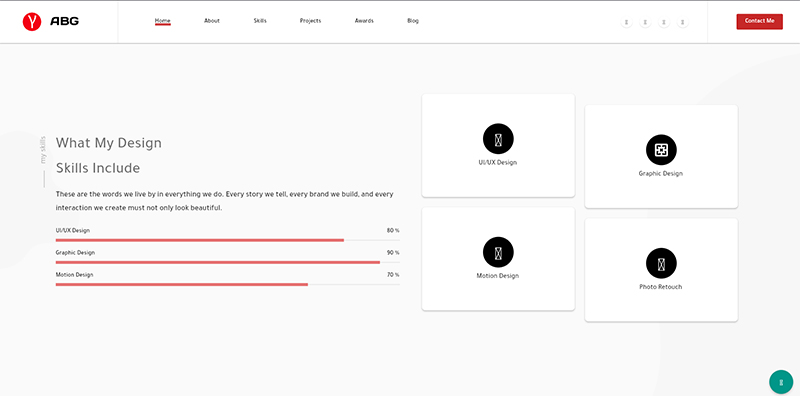Click "Graphic Design" label above progress bar
Viewport: 800px width, 396px height.
pos(75,253)
